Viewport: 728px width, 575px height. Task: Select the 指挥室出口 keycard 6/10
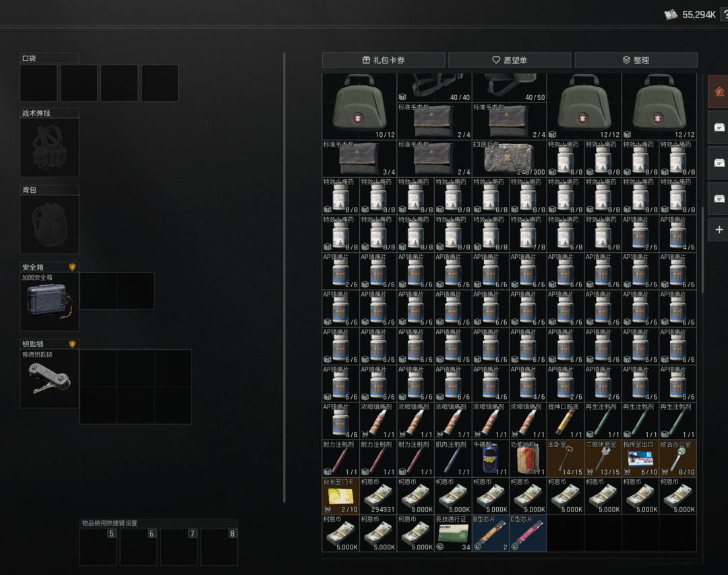tap(640, 458)
